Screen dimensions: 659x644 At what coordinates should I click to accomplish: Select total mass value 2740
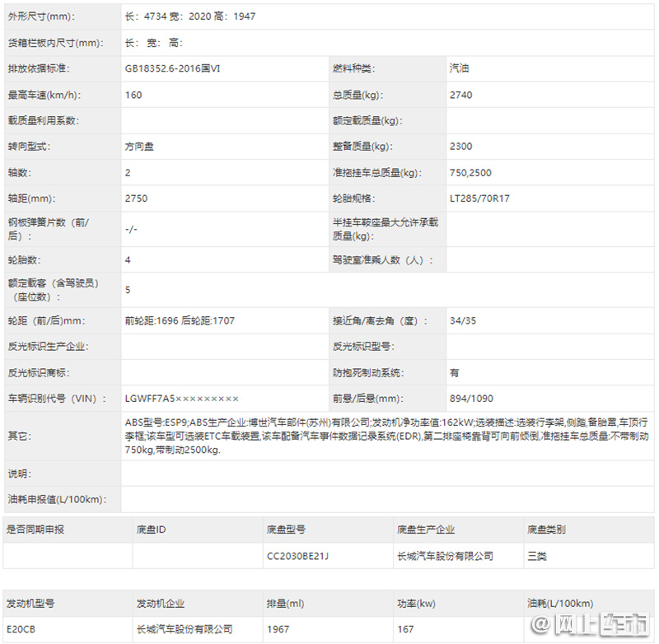pyautogui.click(x=460, y=95)
